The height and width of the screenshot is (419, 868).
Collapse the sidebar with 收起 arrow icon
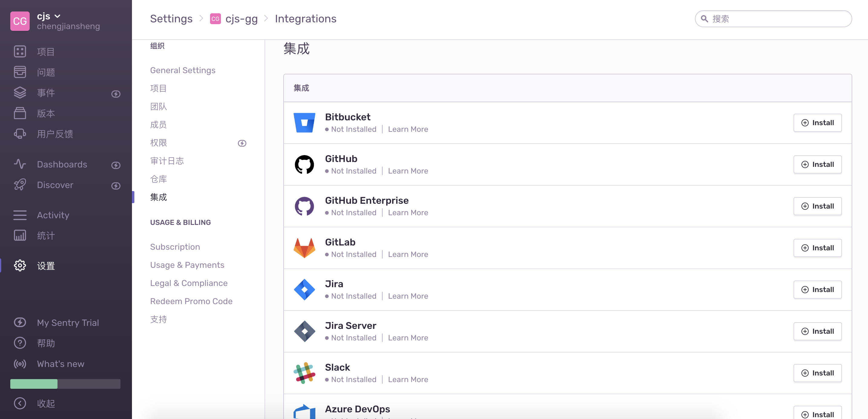pyautogui.click(x=20, y=403)
